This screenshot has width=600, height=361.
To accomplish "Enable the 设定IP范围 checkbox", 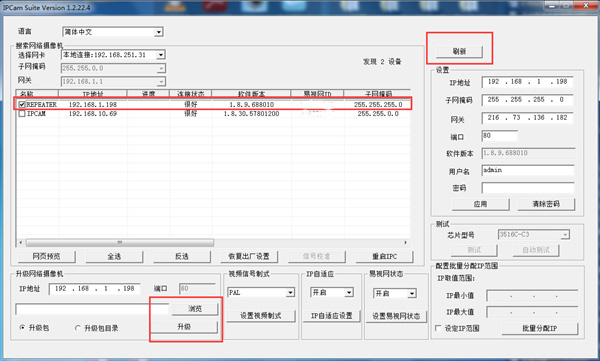I will pos(439,328).
